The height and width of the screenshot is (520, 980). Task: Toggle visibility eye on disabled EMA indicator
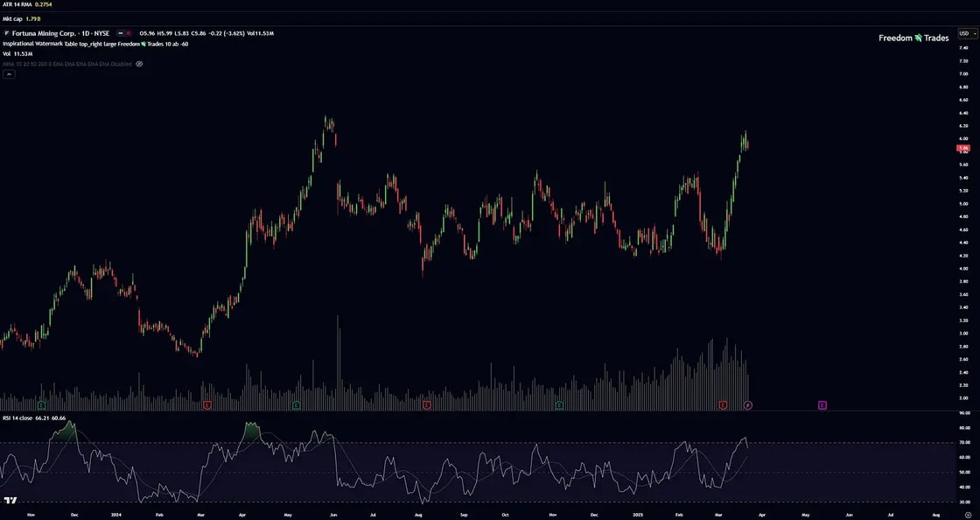139,64
